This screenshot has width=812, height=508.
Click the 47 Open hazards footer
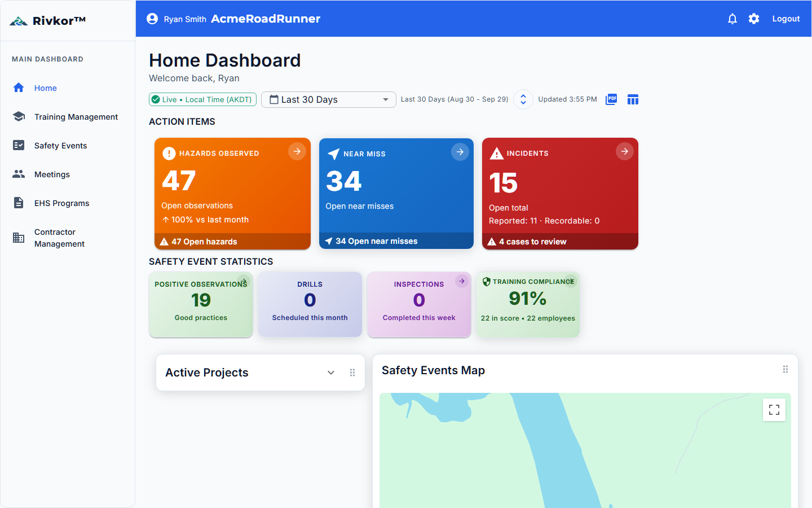[232, 242]
